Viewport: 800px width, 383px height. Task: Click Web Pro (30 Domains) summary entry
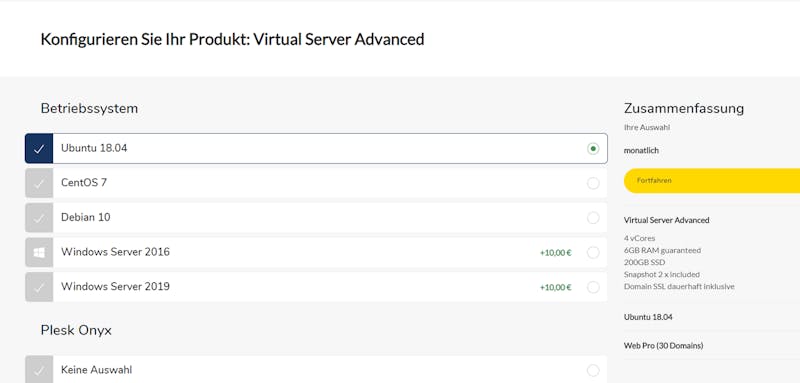click(663, 346)
